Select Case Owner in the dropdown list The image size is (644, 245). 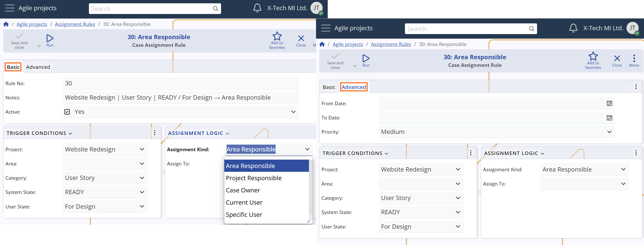[243, 190]
